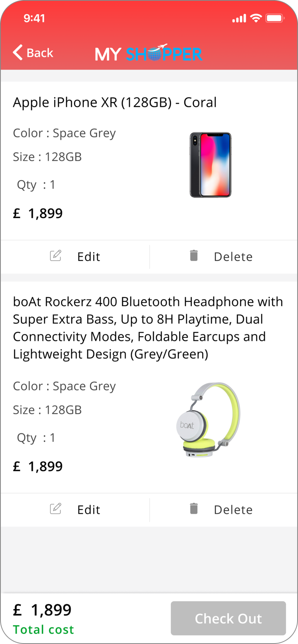The image size is (298, 644).
Task: Select the Edit text link for iPhone XR
Action: coord(89,256)
